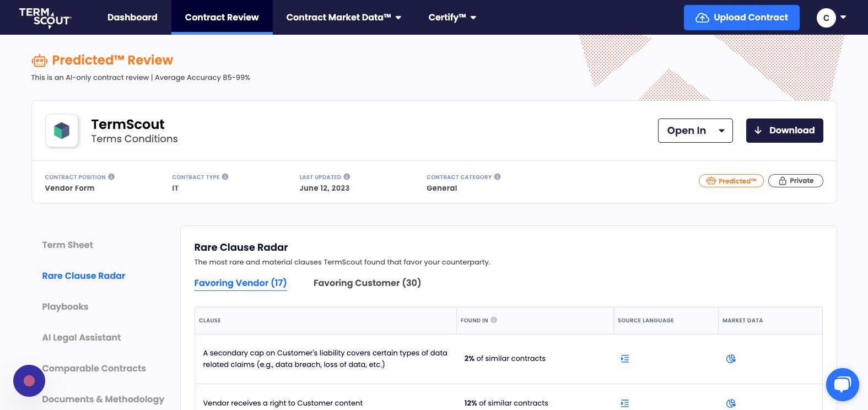The width and height of the screenshot is (868, 410).
Task: Open the Term Sheet section
Action: [67, 245]
